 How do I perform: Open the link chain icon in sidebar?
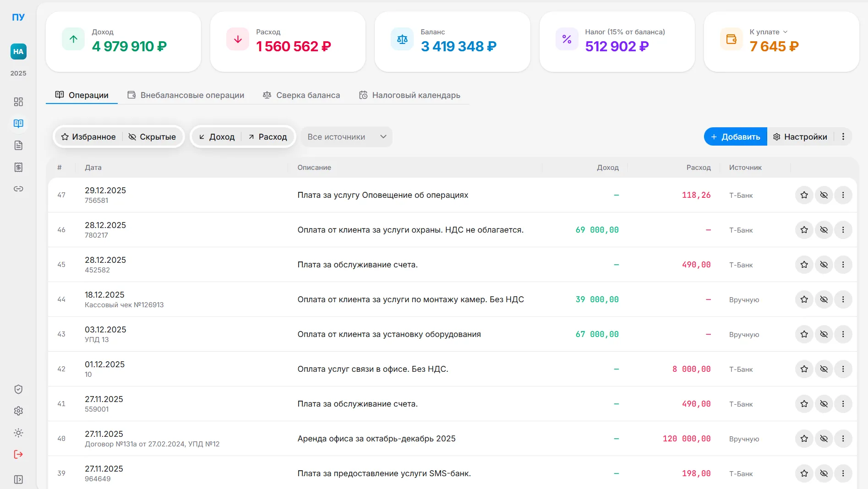(x=18, y=189)
